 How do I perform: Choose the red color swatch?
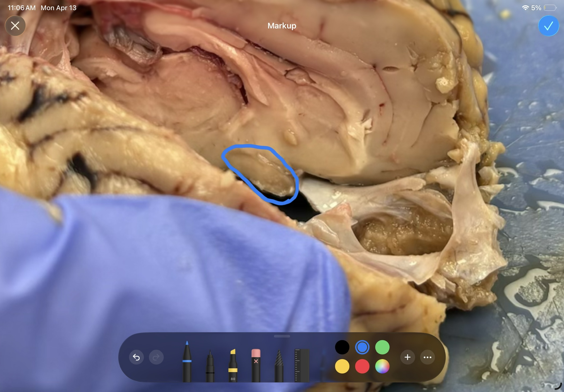pos(362,367)
